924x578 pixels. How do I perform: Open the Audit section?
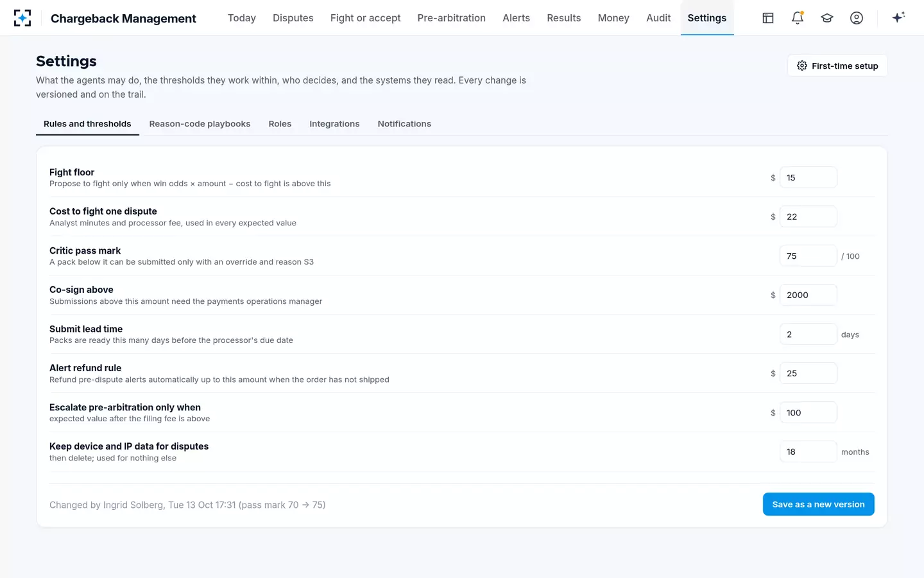(x=658, y=18)
